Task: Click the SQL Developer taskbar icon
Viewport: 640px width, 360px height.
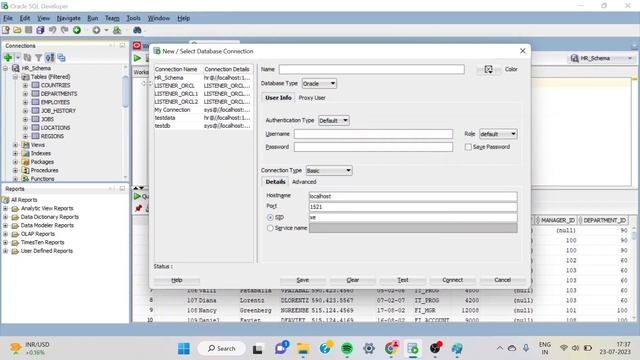Action: 413,348
